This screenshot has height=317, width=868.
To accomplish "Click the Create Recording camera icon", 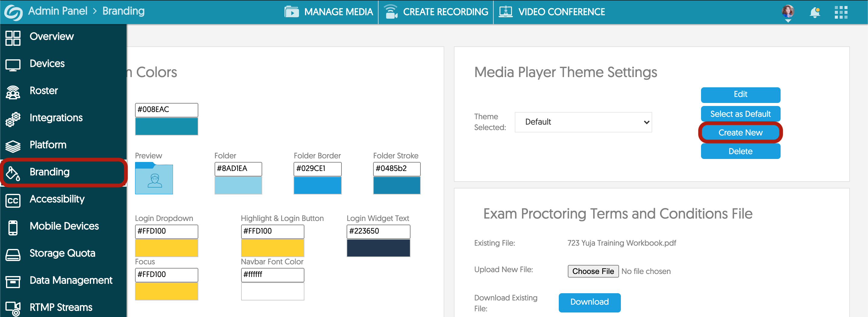I will click(391, 12).
